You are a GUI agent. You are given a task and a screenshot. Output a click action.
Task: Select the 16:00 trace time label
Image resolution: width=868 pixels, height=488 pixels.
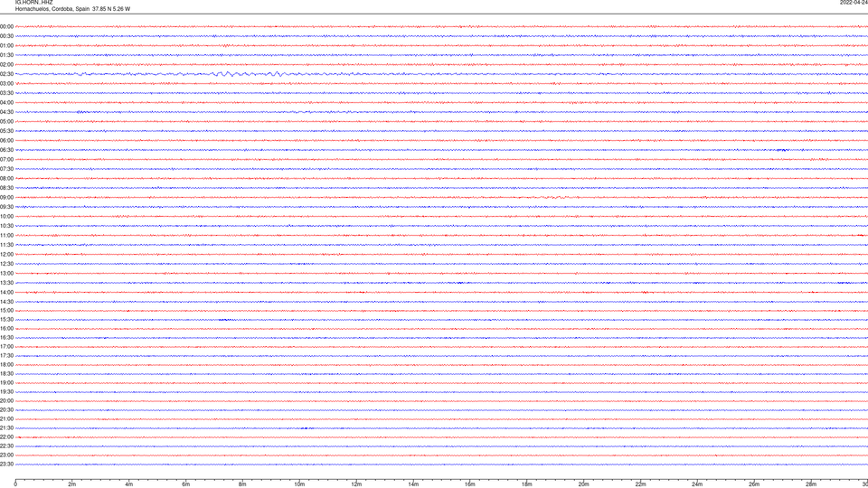[6, 329]
